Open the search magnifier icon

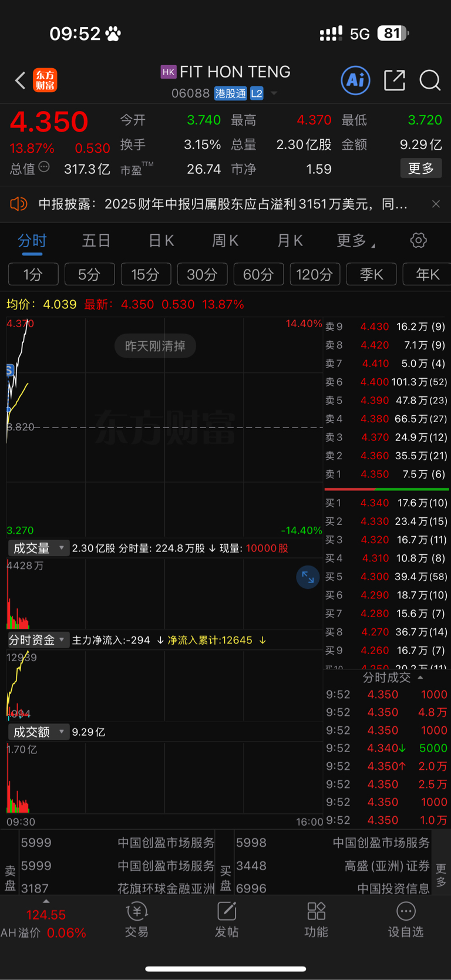point(430,80)
